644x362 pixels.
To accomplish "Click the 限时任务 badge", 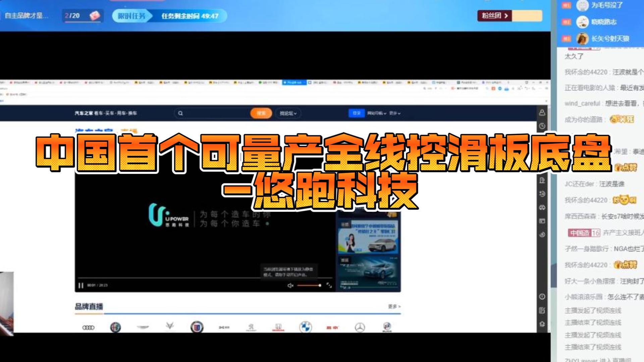I will click(131, 16).
